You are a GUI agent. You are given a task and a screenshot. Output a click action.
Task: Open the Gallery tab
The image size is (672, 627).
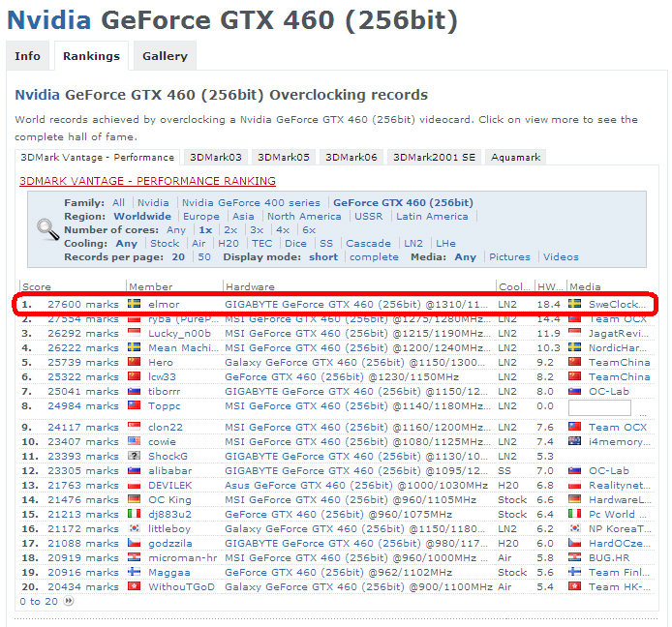pyautogui.click(x=165, y=56)
